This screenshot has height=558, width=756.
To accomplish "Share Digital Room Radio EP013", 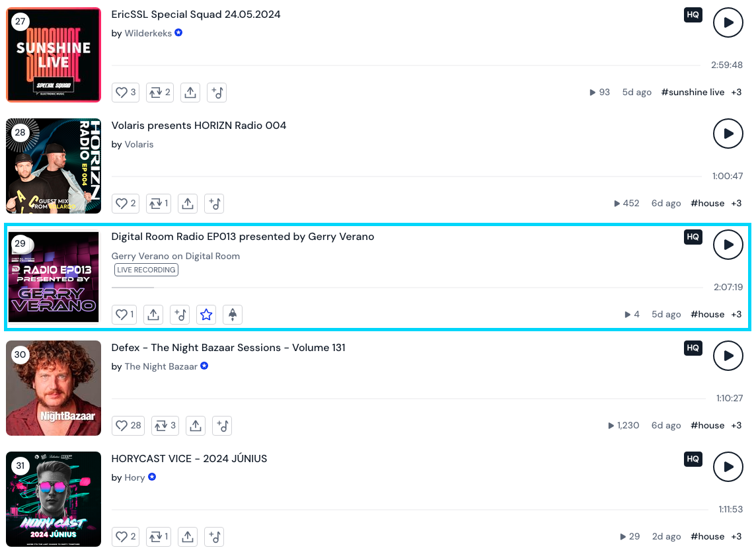I will click(153, 315).
